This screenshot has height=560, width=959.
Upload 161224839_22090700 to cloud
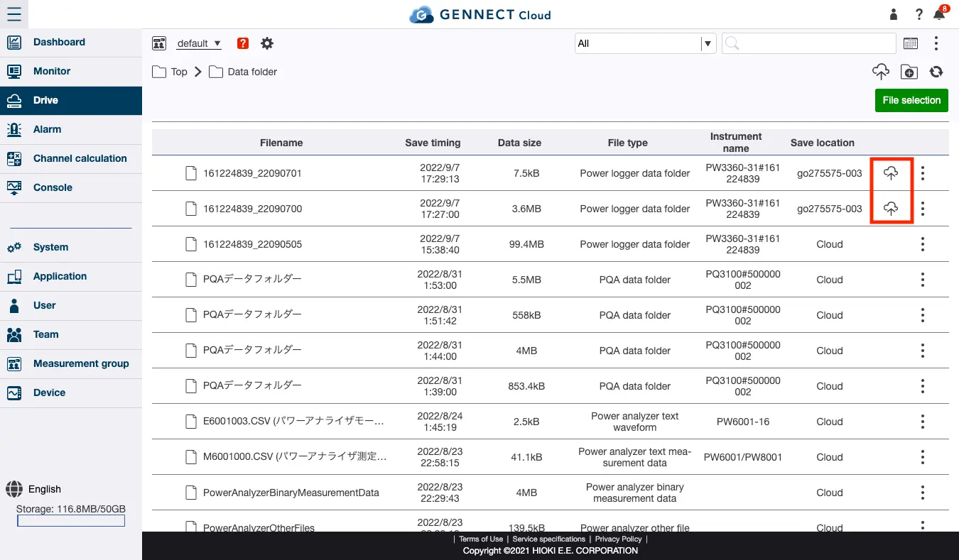coord(891,209)
